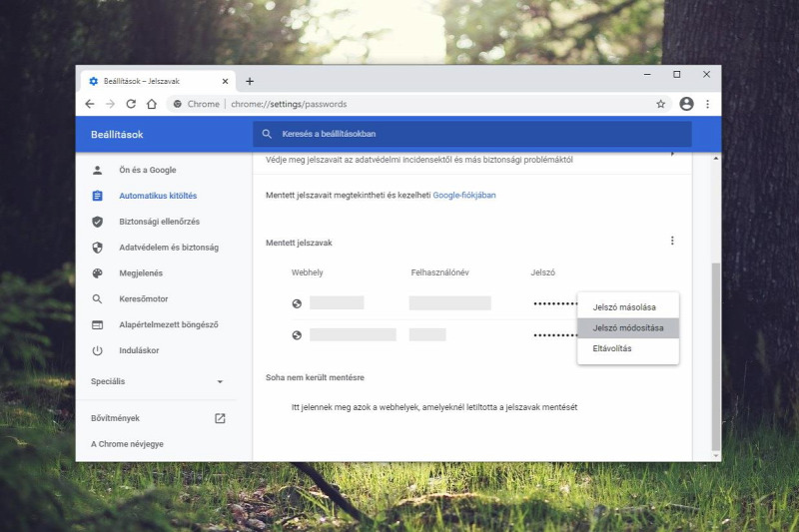Click the forward navigation arrow
Image resolution: width=799 pixels, height=532 pixels.
(110, 104)
